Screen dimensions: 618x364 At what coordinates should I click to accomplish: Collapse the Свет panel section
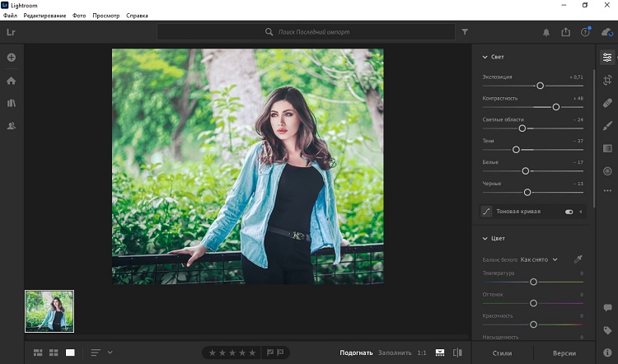tap(484, 57)
